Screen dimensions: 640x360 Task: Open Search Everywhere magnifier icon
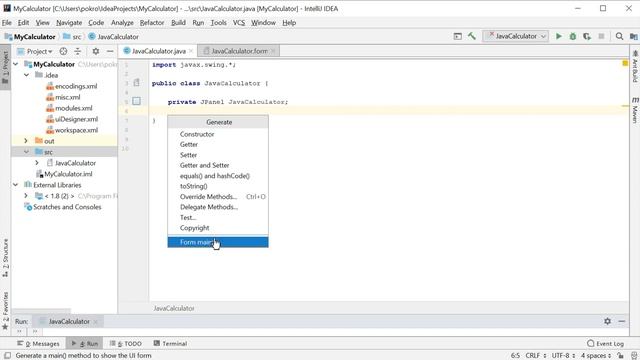(x=619, y=36)
